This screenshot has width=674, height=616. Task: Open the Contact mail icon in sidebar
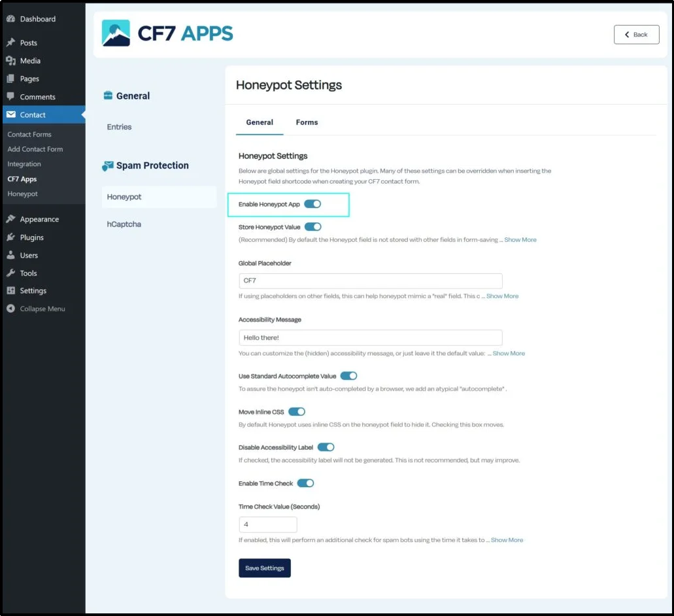click(x=10, y=114)
